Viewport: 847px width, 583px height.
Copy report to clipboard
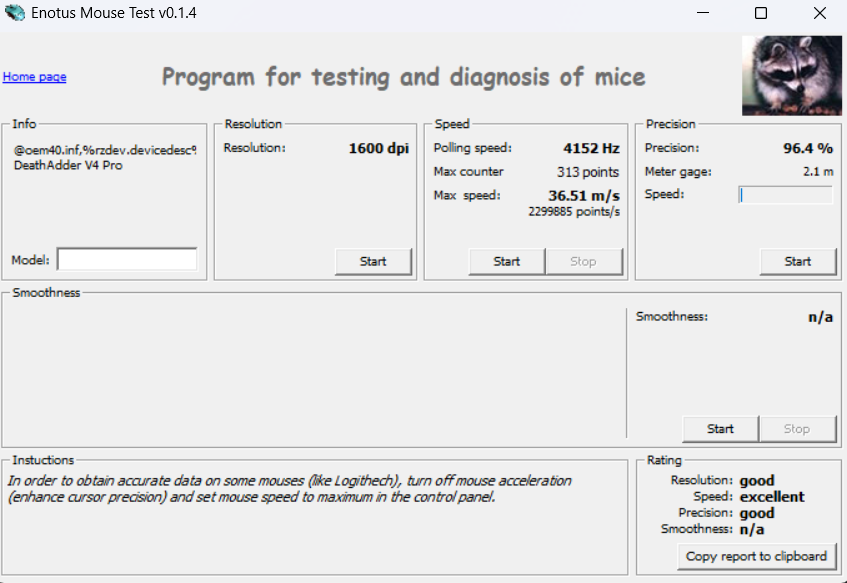click(x=756, y=557)
